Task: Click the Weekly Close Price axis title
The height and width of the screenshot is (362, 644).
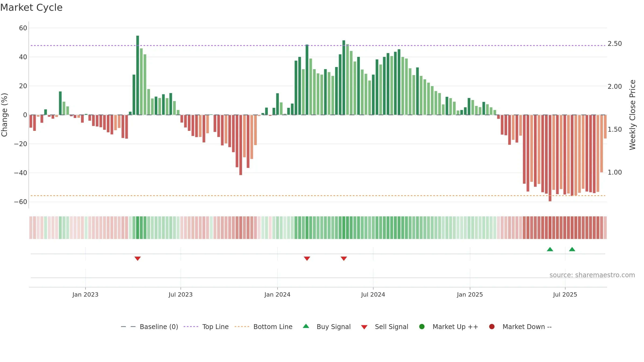Action: pyautogui.click(x=632, y=115)
